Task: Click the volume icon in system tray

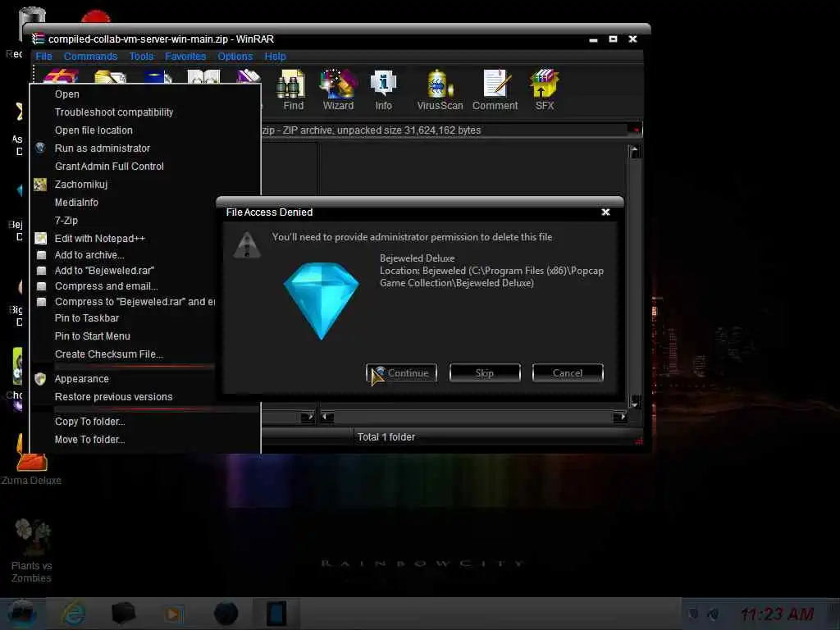Action: [713, 614]
